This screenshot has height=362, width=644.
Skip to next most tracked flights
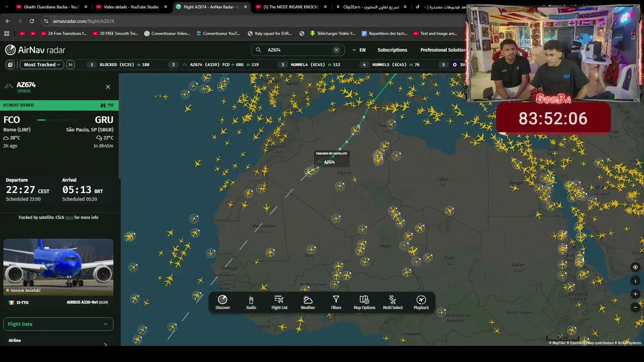pos(70,64)
